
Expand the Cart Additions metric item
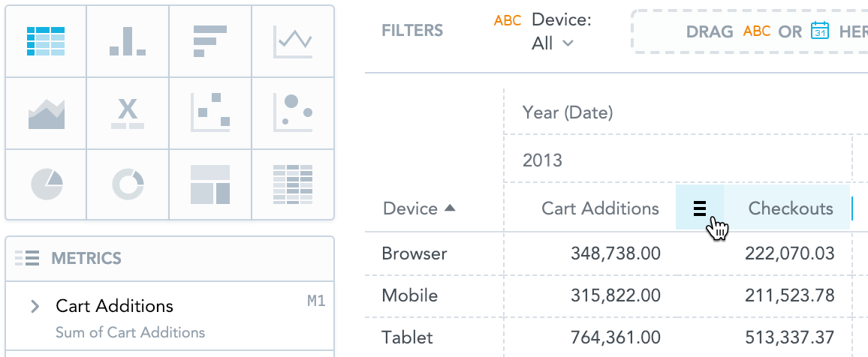(35, 306)
